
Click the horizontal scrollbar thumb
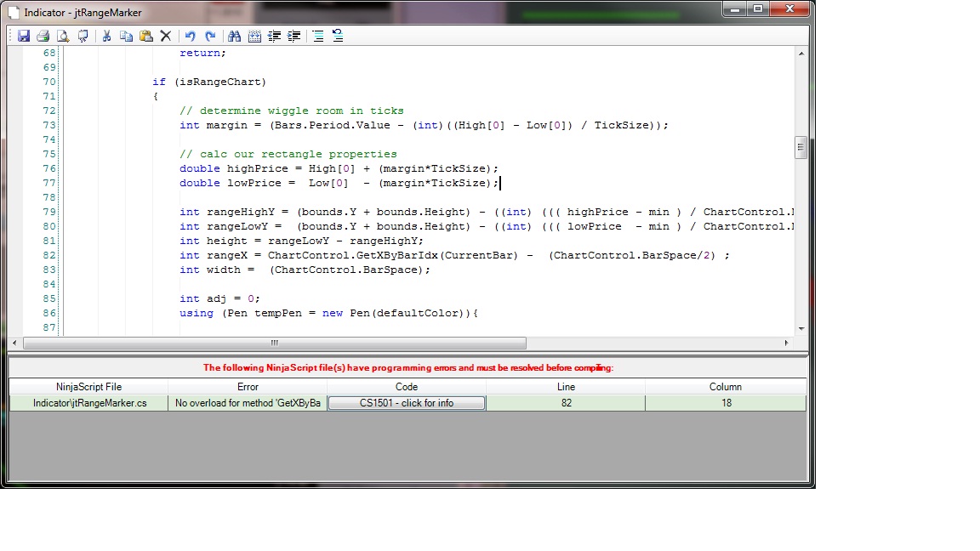click(x=275, y=343)
